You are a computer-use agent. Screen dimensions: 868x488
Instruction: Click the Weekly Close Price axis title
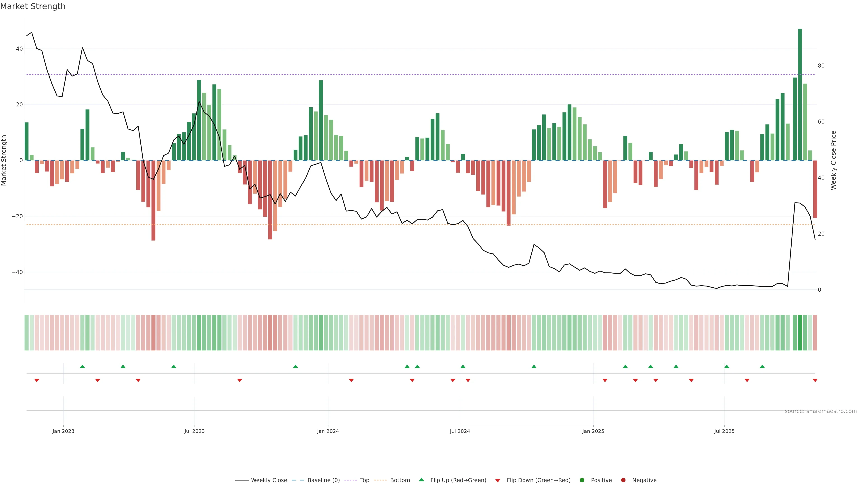coord(833,160)
